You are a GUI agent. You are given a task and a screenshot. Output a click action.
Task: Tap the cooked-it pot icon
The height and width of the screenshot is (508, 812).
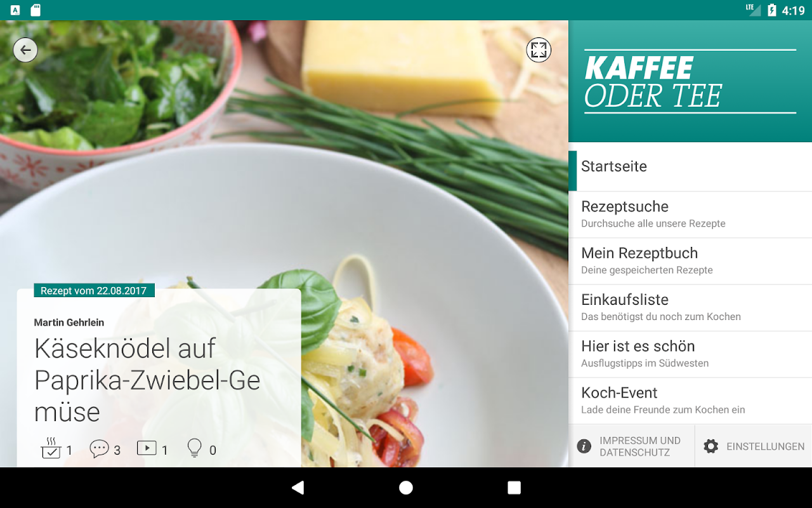coord(51,448)
